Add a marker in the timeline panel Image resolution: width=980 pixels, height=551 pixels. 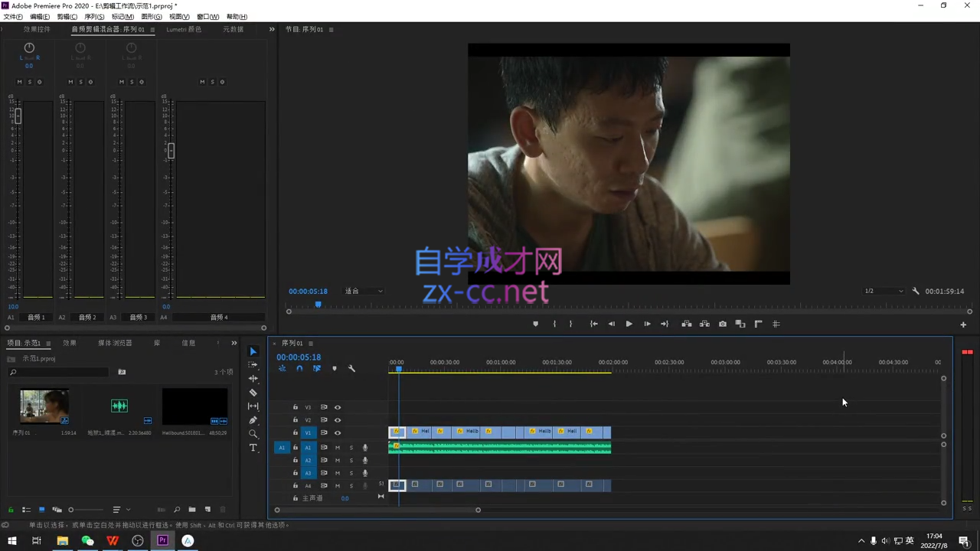point(334,369)
